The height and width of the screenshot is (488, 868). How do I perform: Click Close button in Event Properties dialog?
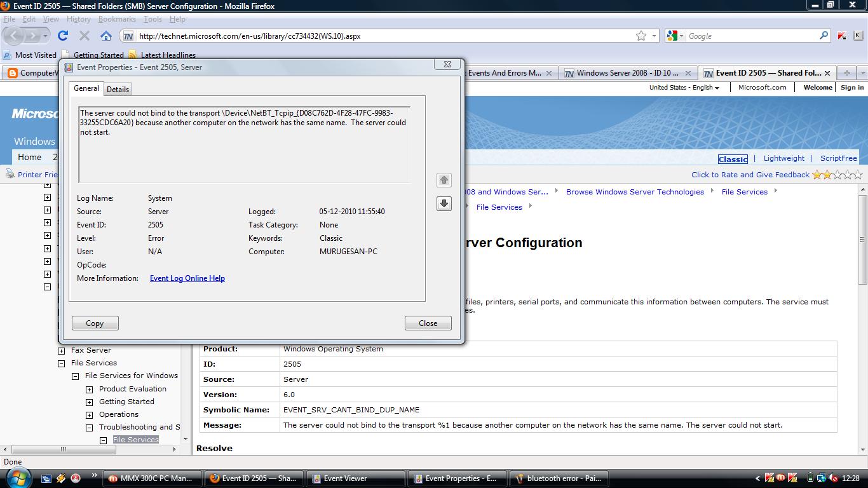tap(428, 323)
